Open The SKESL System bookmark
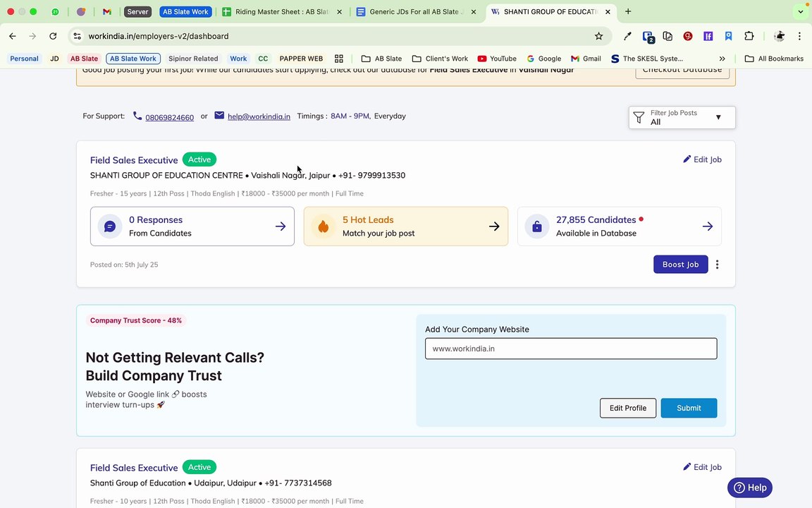812x508 pixels. (x=647, y=59)
